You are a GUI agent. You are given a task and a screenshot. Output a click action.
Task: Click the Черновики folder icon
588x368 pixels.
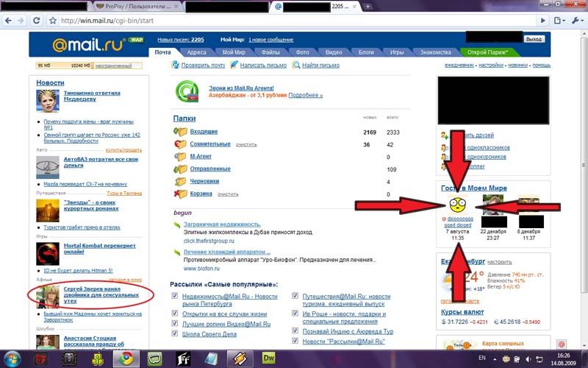(180, 181)
